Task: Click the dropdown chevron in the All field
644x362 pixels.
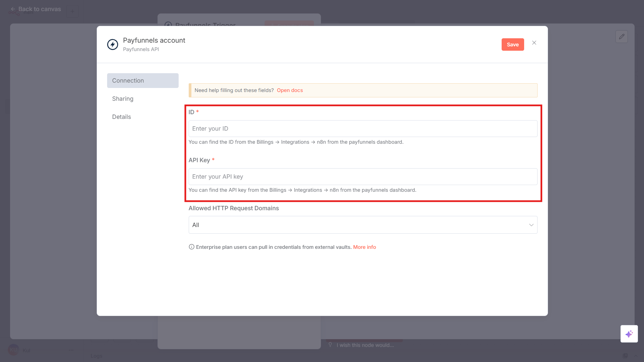Action: [531, 225]
